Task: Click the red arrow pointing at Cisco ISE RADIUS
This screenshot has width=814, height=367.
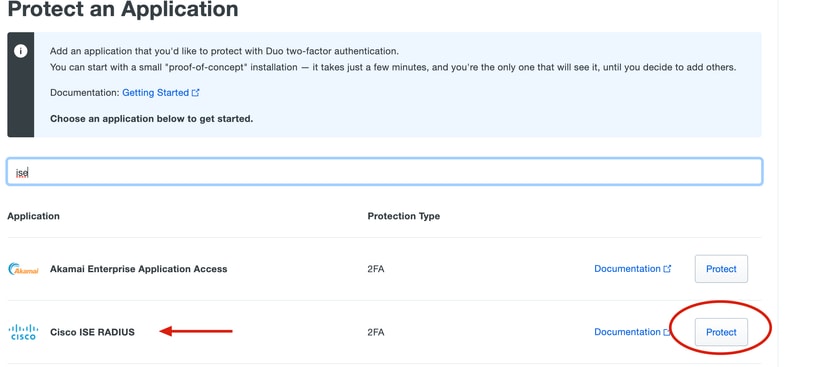Action: pos(196,331)
